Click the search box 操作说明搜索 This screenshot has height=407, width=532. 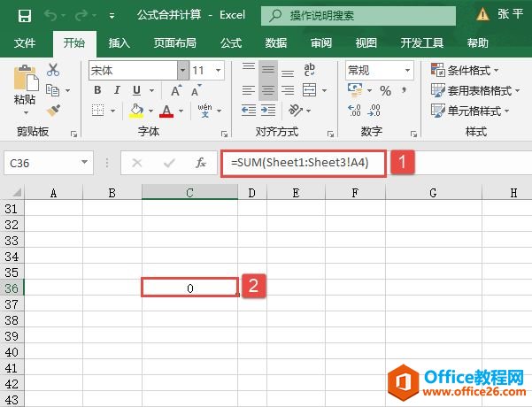coord(359,16)
